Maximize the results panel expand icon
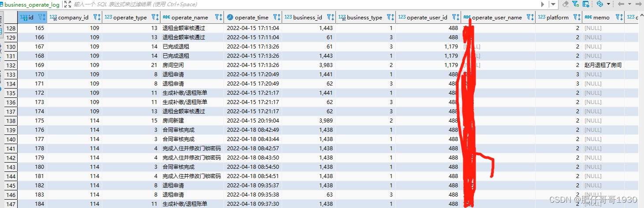Viewport: 644px width, 208px height. tap(67, 4)
